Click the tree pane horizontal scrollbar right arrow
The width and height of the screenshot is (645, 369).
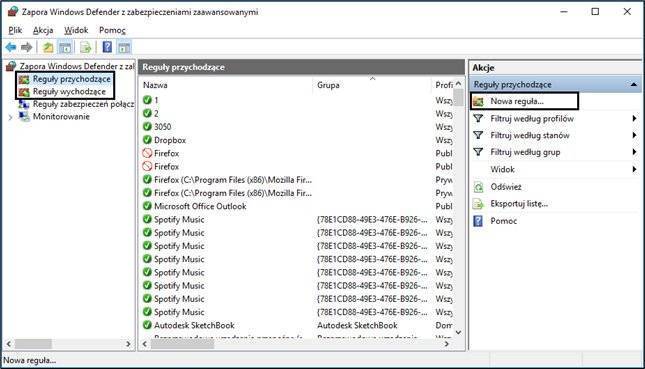pos(128,344)
